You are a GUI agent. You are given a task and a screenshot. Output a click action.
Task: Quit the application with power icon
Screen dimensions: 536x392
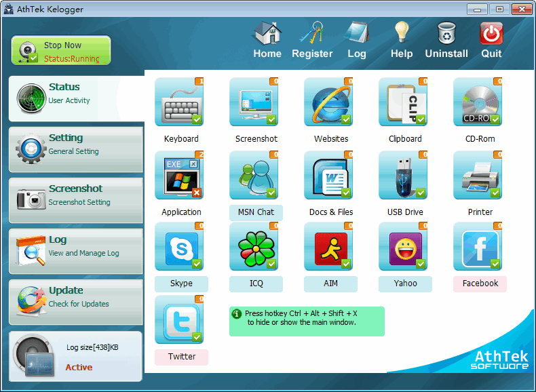(491, 40)
